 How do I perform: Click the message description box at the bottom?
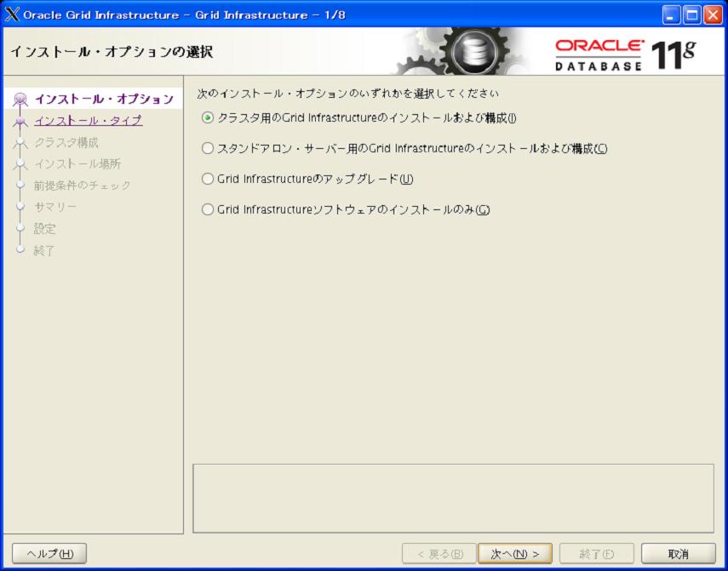pyautogui.click(x=453, y=498)
